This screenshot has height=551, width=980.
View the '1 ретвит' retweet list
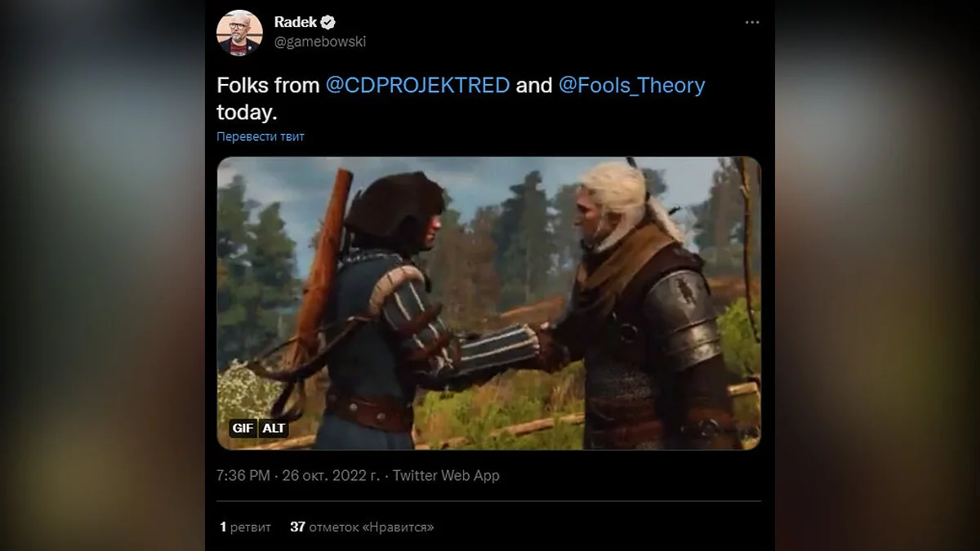(x=245, y=527)
